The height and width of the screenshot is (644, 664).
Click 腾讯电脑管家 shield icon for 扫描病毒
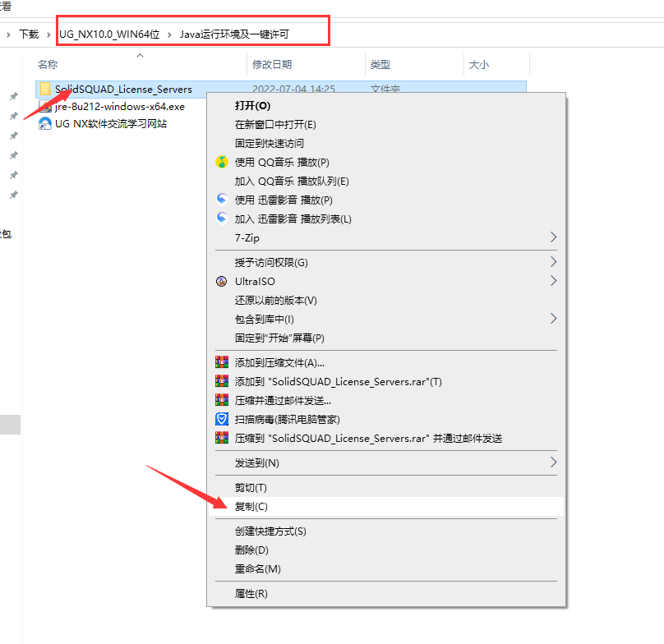(x=222, y=419)
